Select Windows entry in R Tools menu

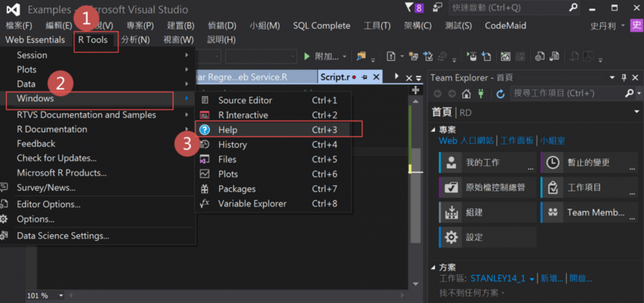97,99
